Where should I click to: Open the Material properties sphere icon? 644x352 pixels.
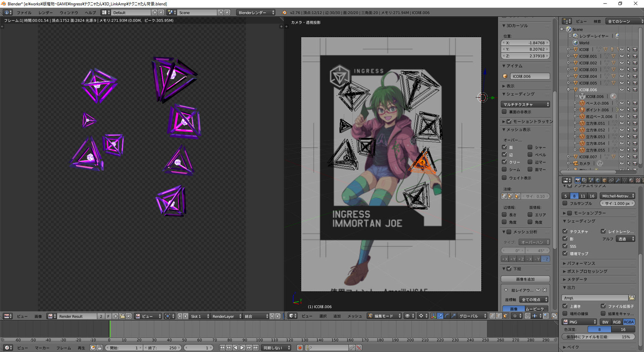(631, 180)
